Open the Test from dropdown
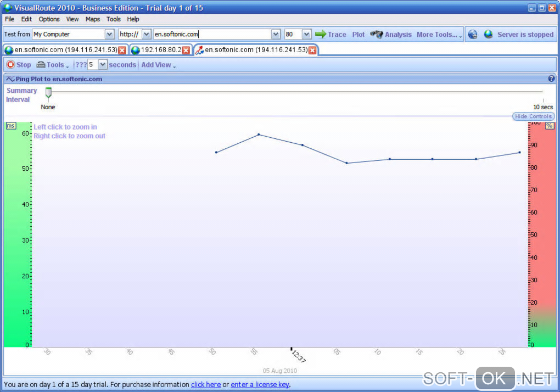 109,34
